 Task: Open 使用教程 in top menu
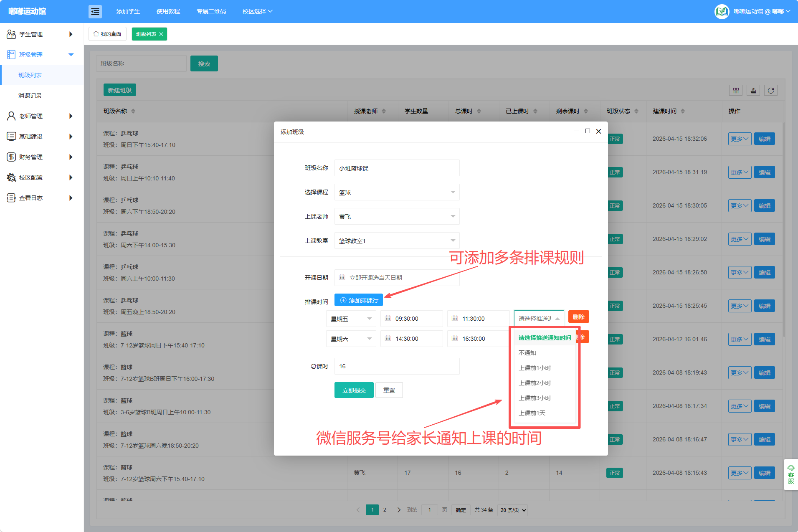(168, 11)
